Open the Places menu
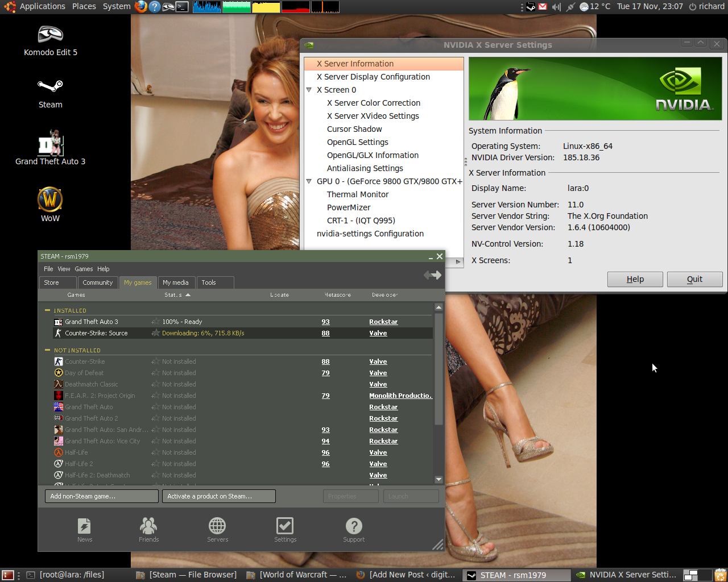The width and height of the screenshot is (728, 582). [84, 6]
